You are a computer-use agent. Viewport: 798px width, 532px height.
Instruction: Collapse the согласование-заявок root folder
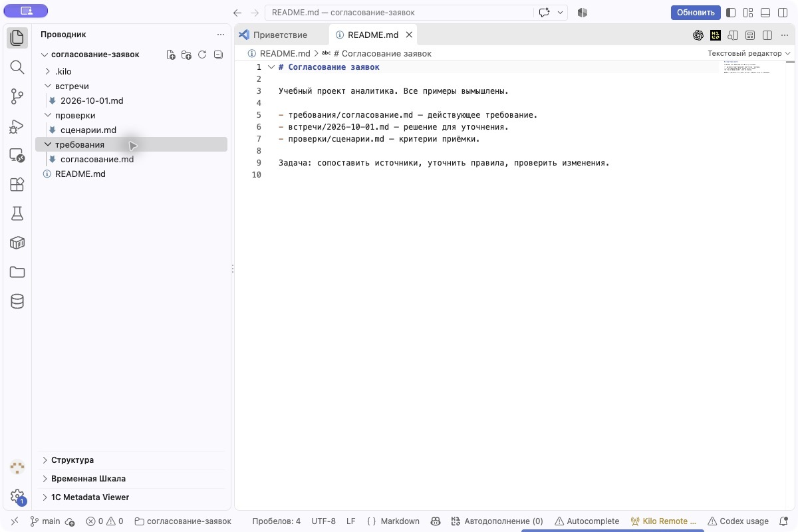coord(45,55)
